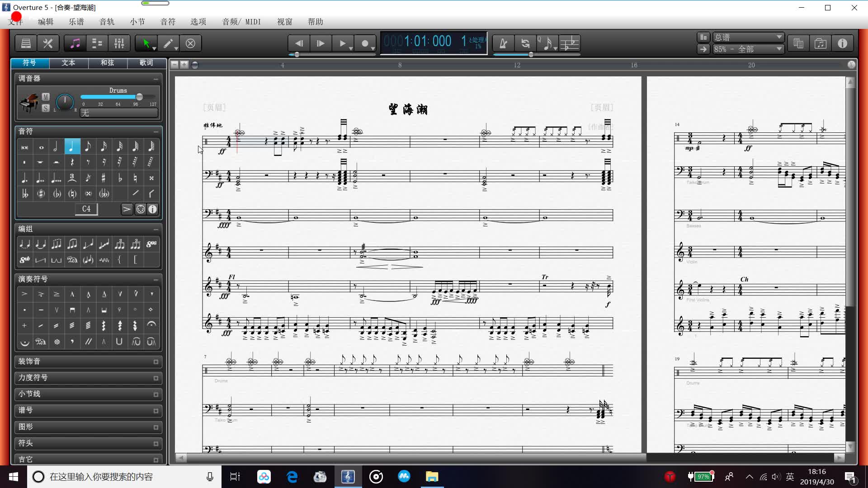Select the whole note in the 音符 palette
The image size is (868, 488).
[41, 147]
